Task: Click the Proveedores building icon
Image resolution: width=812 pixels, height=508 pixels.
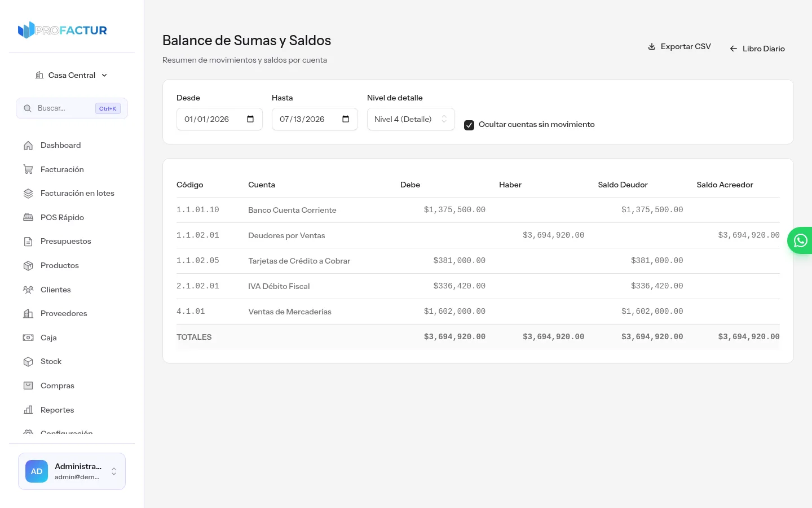Action: coord(28,314)
